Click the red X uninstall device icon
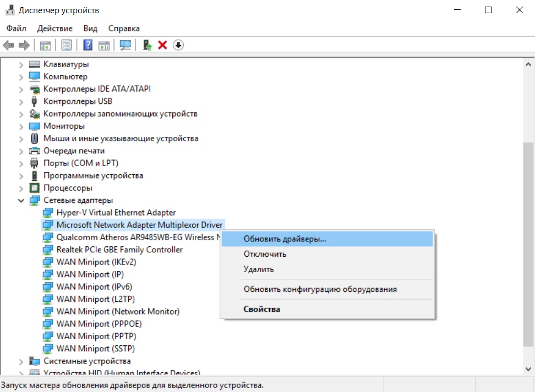The image size is (535, 392). [162, 45]
